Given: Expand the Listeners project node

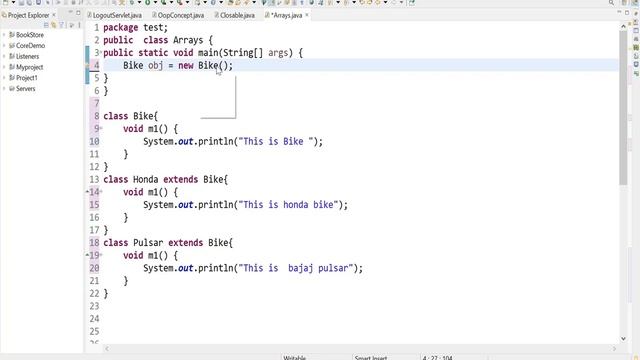Looking at the screenshot, I should pos(4,56).
